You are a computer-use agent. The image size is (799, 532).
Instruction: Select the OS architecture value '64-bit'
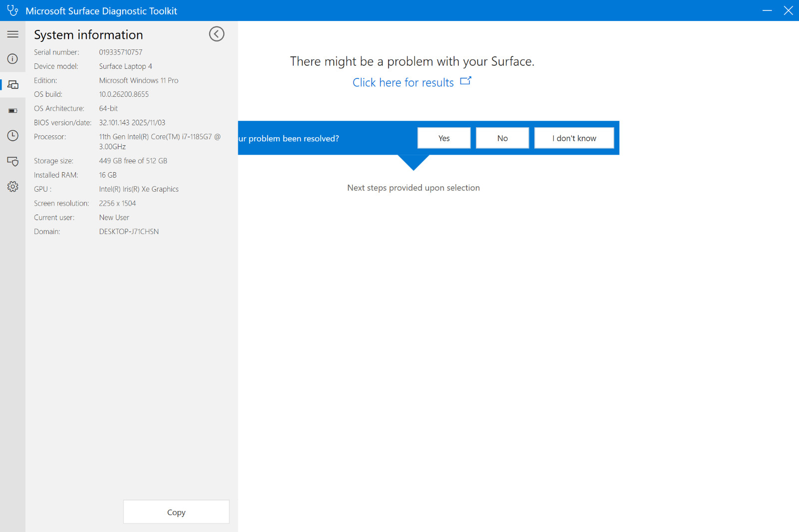pos(108,108)
